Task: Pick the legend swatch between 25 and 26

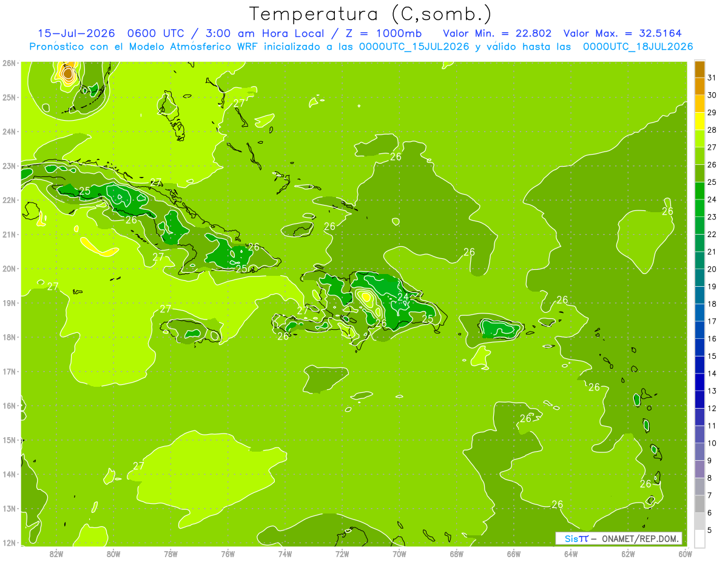Action: click(x=699, y=173)
